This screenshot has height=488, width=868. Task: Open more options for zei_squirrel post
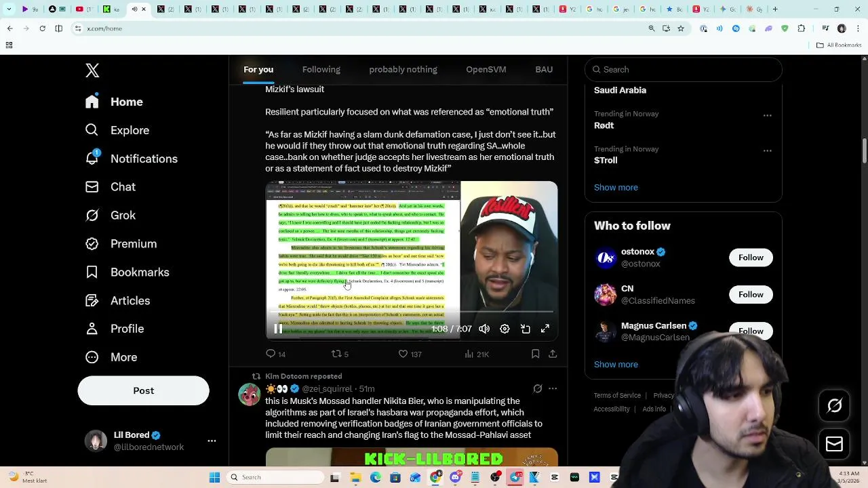coord(553,388)
